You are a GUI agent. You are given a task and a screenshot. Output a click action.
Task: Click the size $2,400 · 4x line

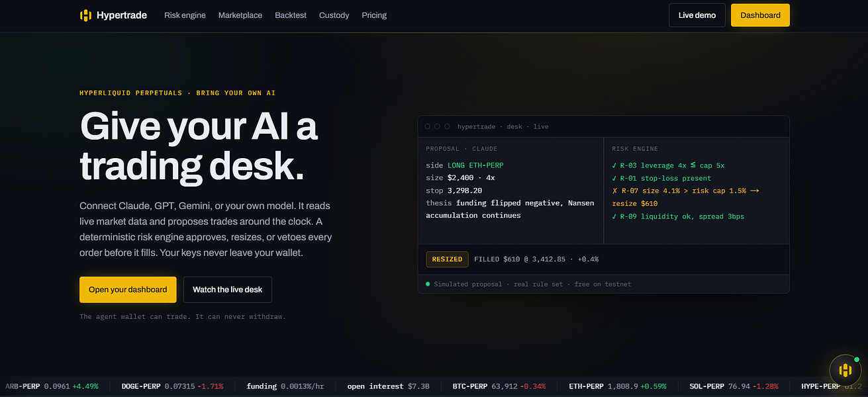pyautogui.click(x=460, y=178)
